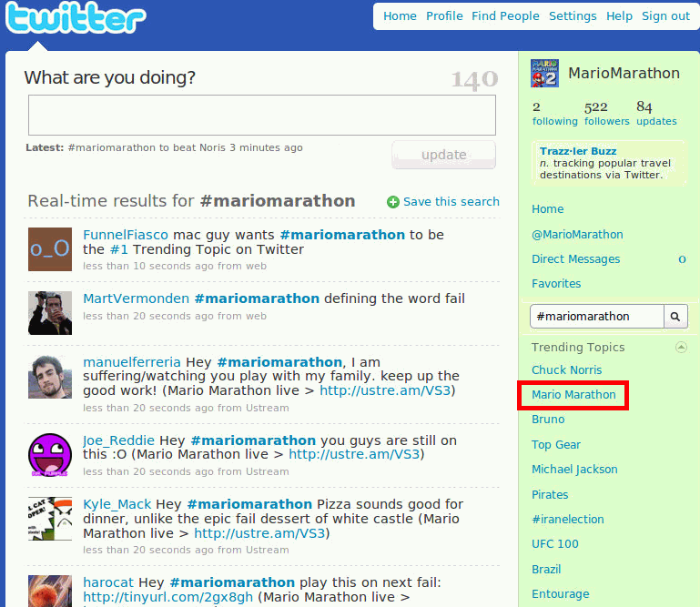Click the green Save this search plus icon
700x607 pixels.
(x=393, y=202)
